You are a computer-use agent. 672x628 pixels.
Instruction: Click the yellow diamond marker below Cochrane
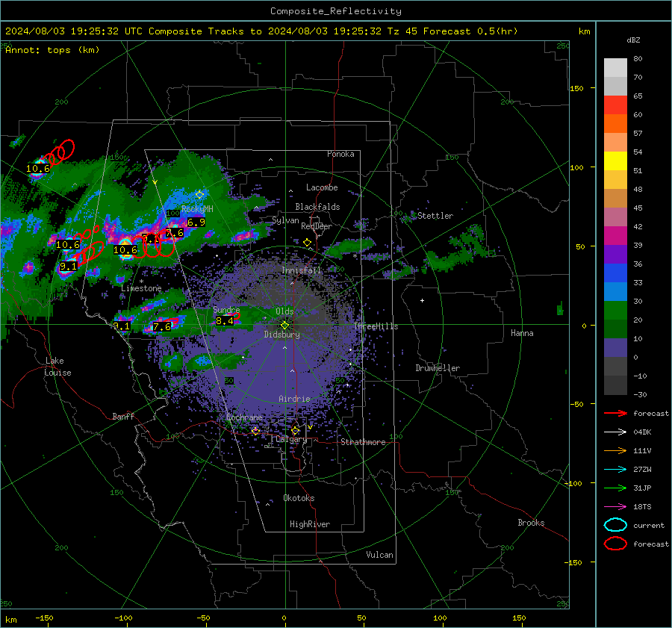[x=256, y=431]
